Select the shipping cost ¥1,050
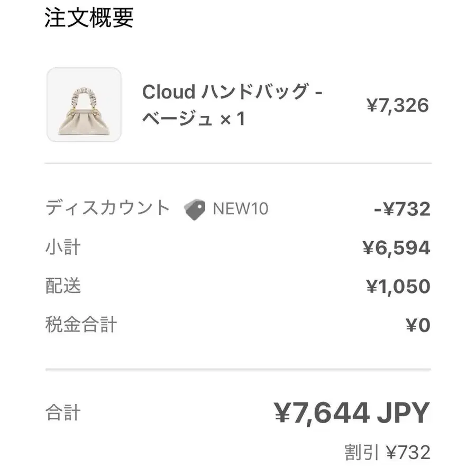The height and width of the screenshot is (476, 476). [x=398, y=287]
